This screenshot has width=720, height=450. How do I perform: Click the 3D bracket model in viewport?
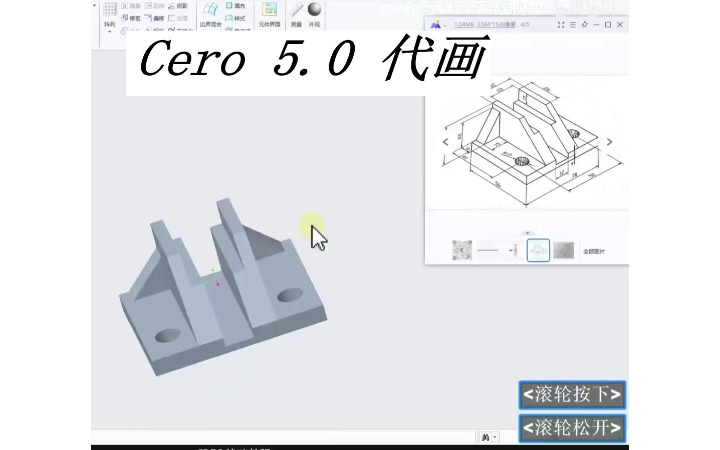pyautogui.click(x=223, y=288)
